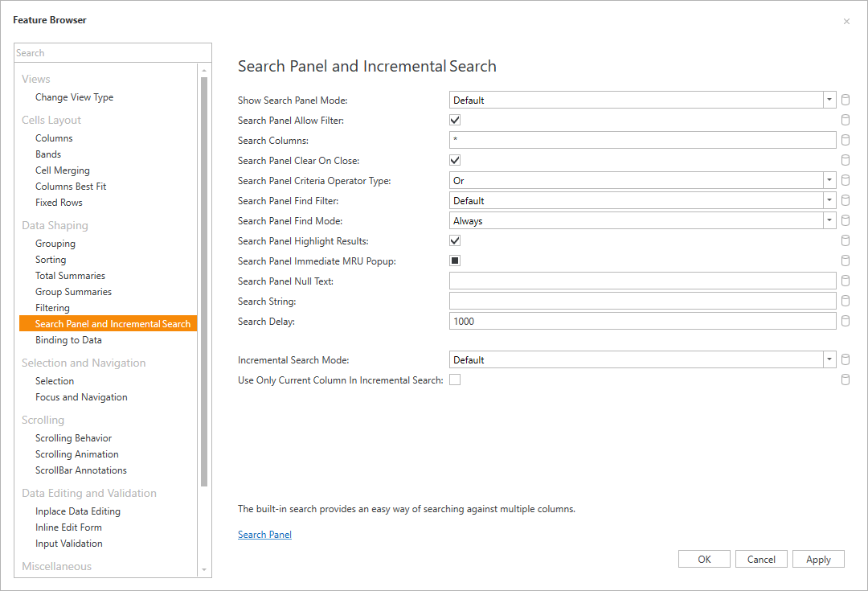Toggle Search Panel Immediate MRU Popup checkbox
The width and height of the screenshot is (868, 591).
pos(455,261)
